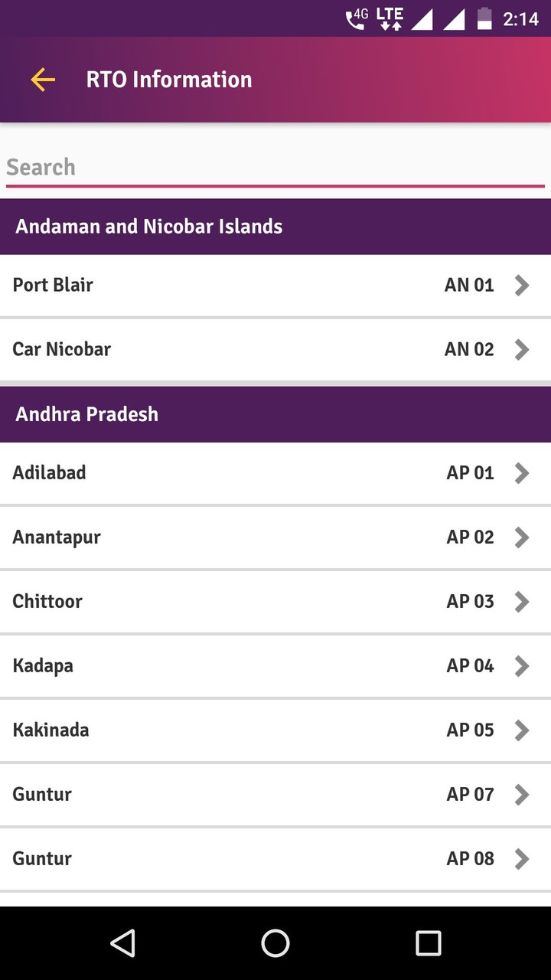Select the Adilabad list item
This screenshot has height=980, width=551.
pyautogui.click(x=230, y=473)
